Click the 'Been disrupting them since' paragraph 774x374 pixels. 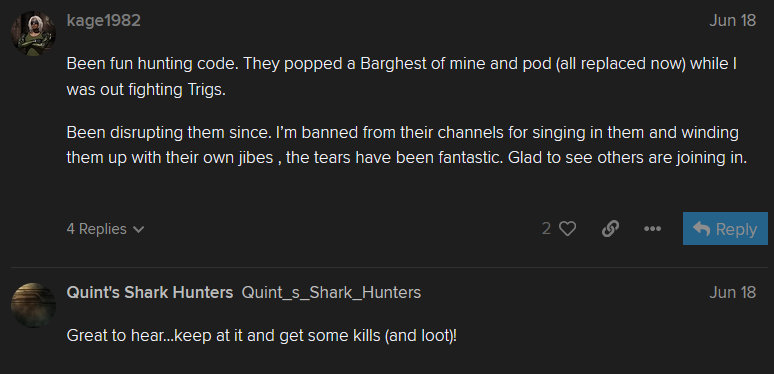407,146
